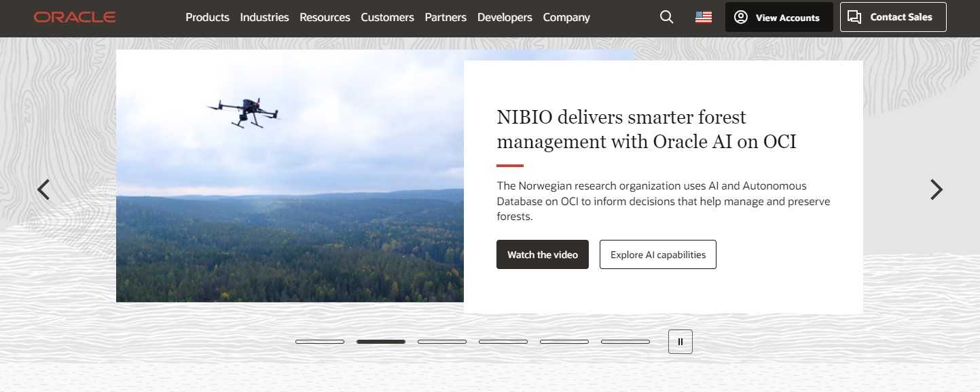Jump to the fifth carousel slide indicator
980x392 pixels.
coord(564,342)
